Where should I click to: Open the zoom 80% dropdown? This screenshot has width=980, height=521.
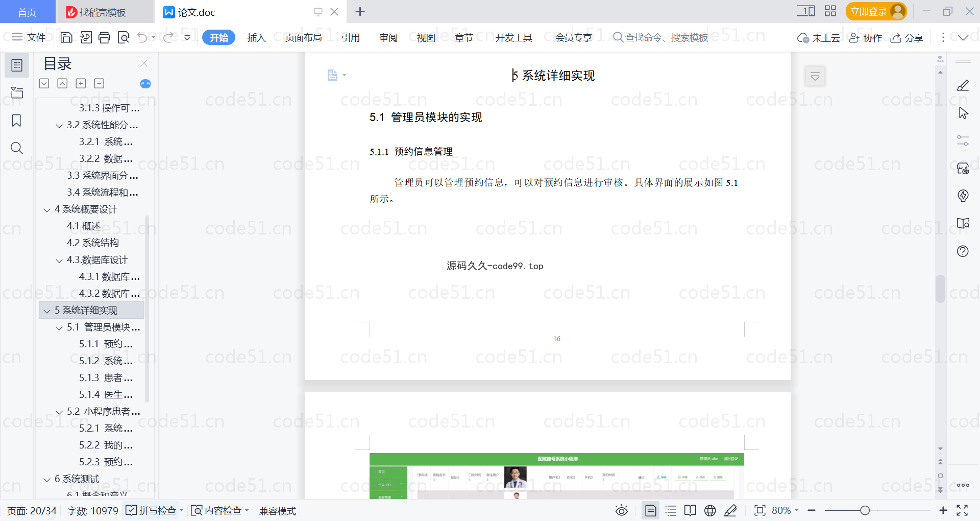click(785, 510)
